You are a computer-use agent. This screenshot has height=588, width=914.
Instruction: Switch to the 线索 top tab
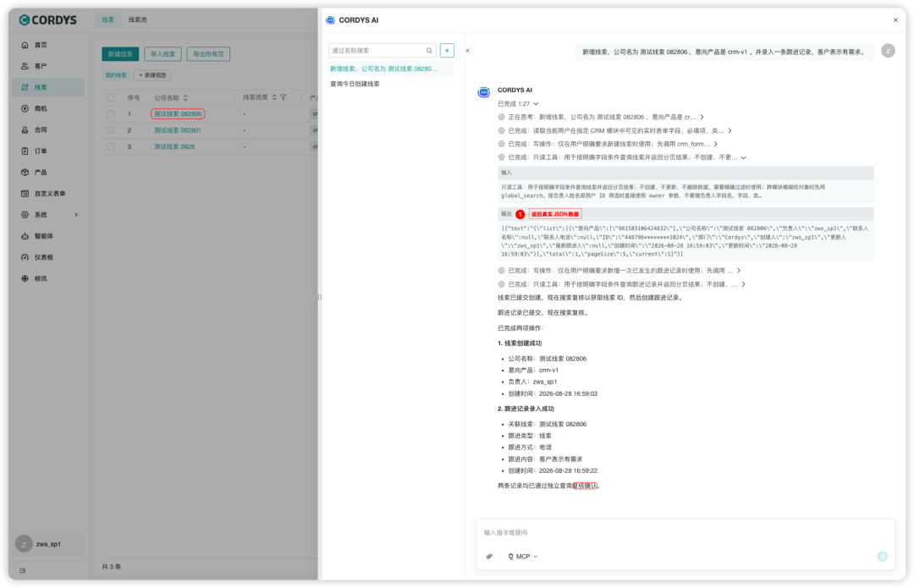pos(107,19)
